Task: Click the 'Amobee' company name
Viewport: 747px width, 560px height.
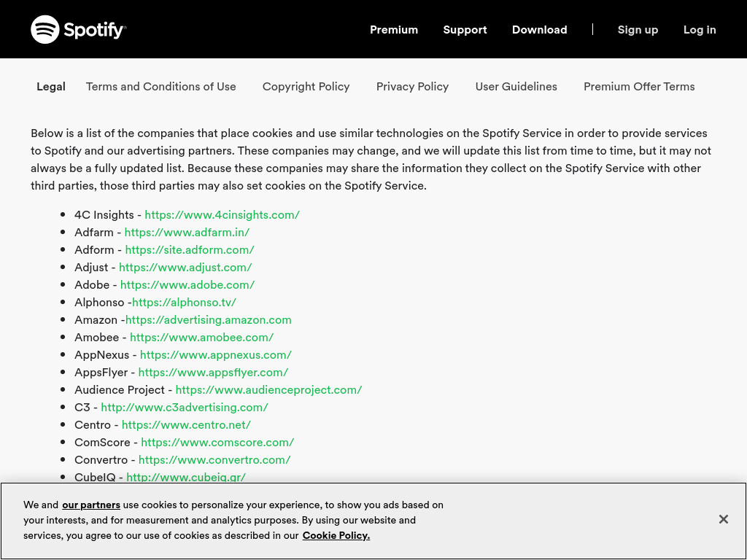Action: pyautogui.click(x=97, y=338)
